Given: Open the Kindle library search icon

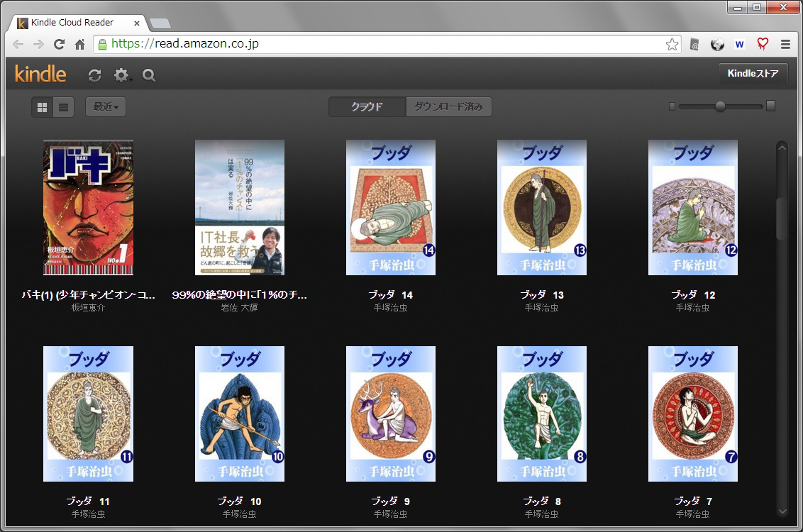Looking at the screenshot, I should tap(149, 75).
